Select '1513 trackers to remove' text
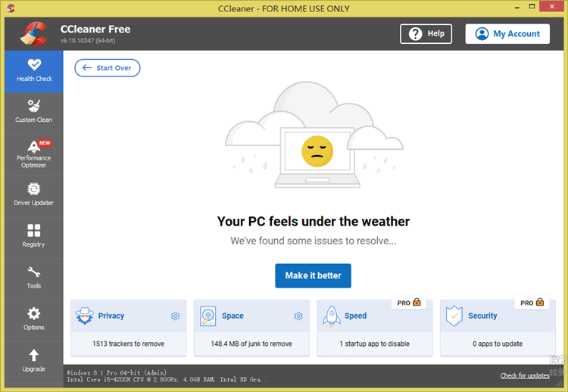Viewport: 568px width, 392px height. click(x=128, y=344)
